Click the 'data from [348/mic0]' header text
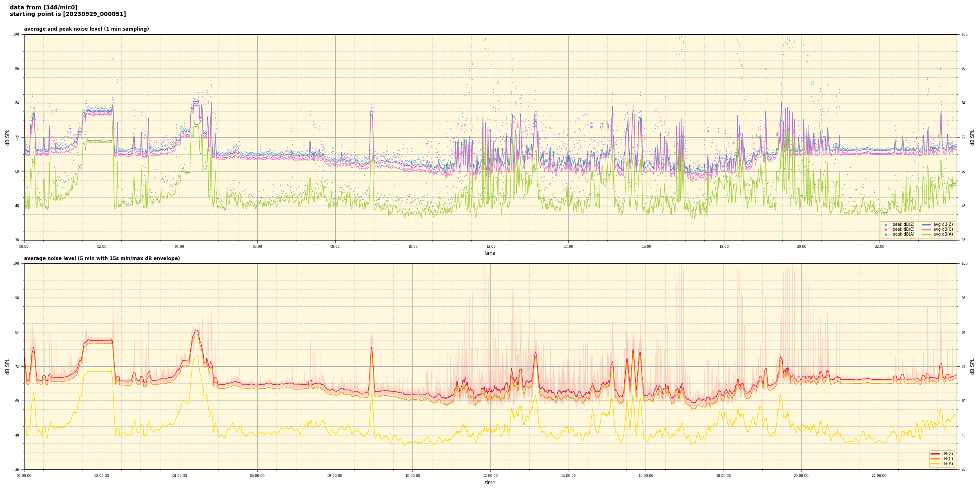This screenshot has height=490, width=980. tap(43, 7)
